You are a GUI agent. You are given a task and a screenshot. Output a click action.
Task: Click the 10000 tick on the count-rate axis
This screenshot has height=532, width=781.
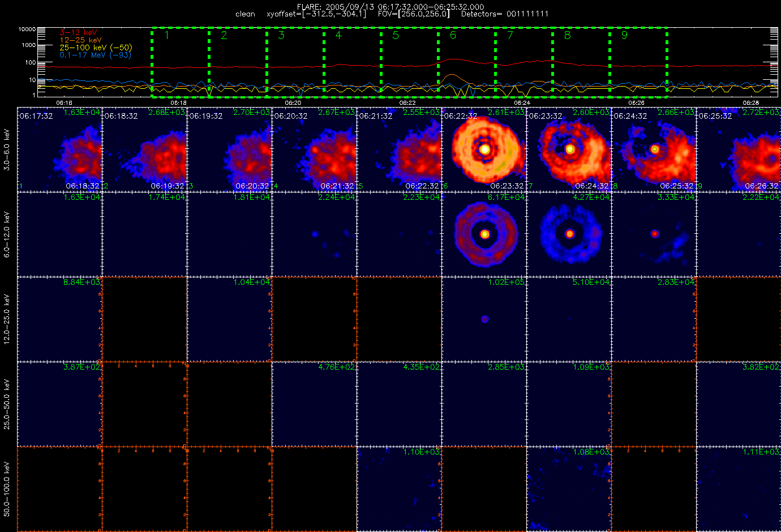[27, 29]
